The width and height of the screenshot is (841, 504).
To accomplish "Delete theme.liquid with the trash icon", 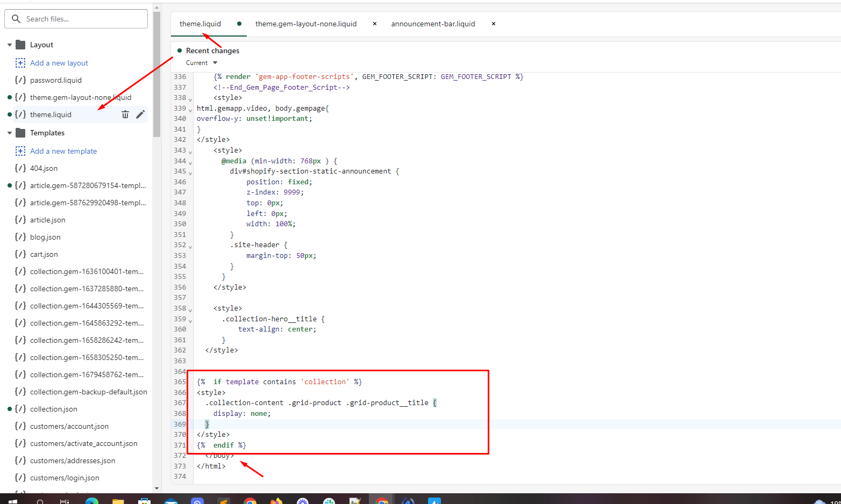I will tap(125, 114).
